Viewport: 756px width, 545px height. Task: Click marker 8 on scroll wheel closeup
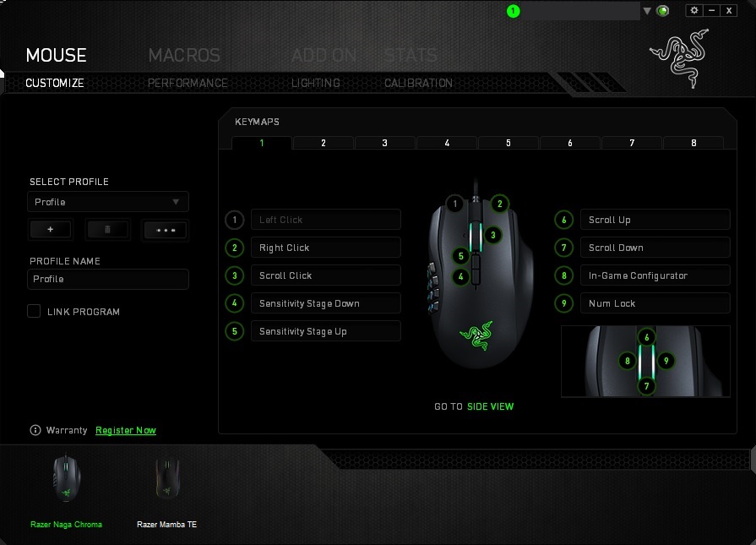click(628, 361)
